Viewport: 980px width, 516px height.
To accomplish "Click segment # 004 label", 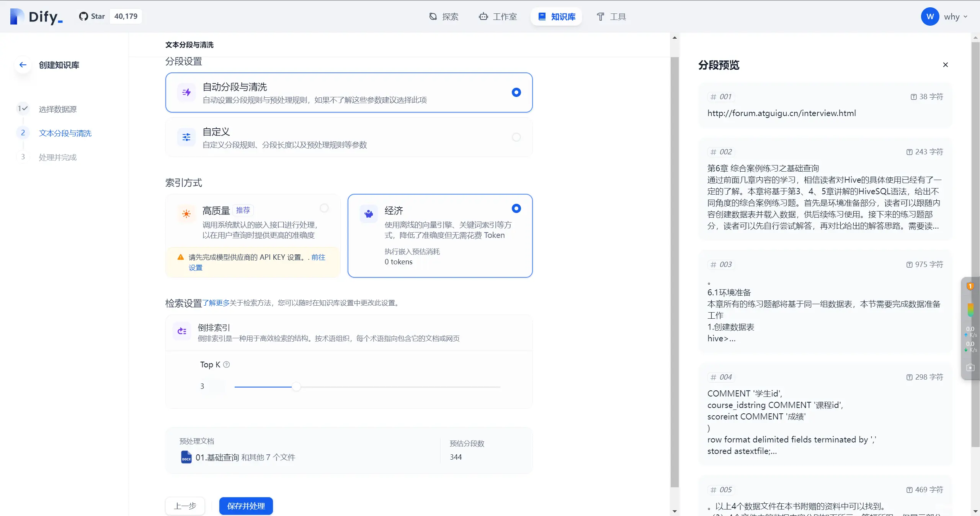I will coord(721,377).
